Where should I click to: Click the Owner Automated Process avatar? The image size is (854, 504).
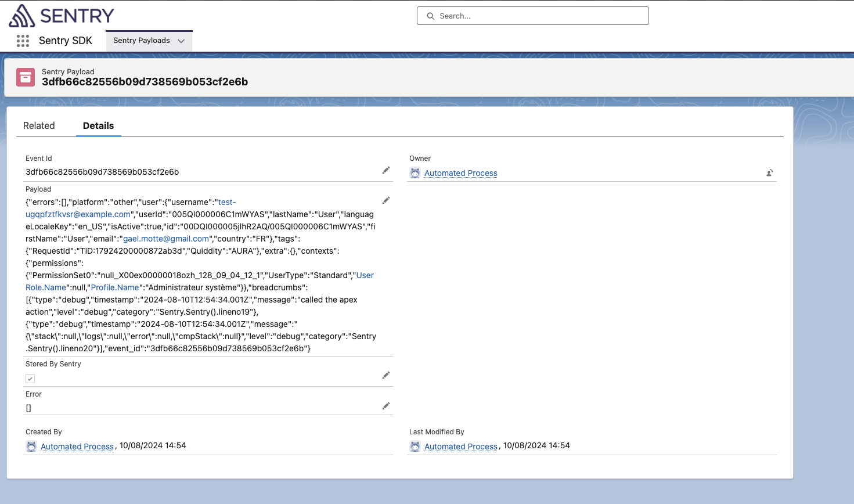[415, 172]
